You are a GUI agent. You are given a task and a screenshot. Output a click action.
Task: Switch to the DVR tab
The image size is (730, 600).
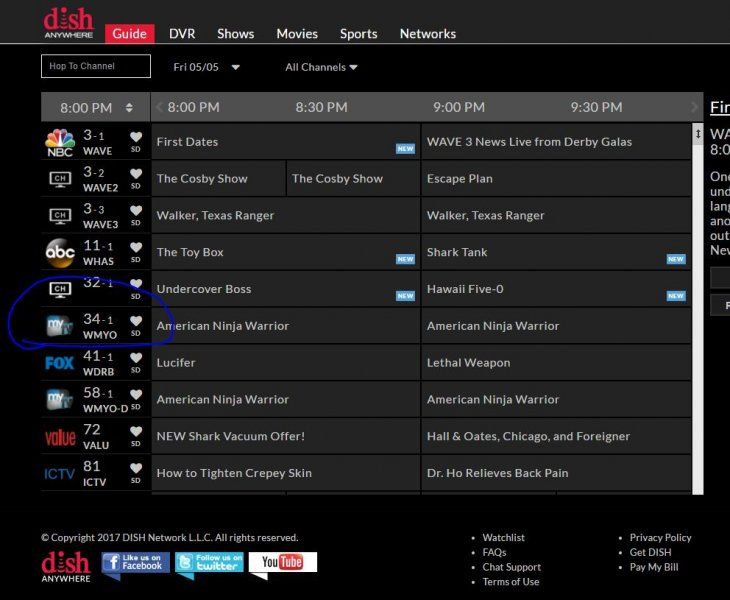(x=182, y=34)
